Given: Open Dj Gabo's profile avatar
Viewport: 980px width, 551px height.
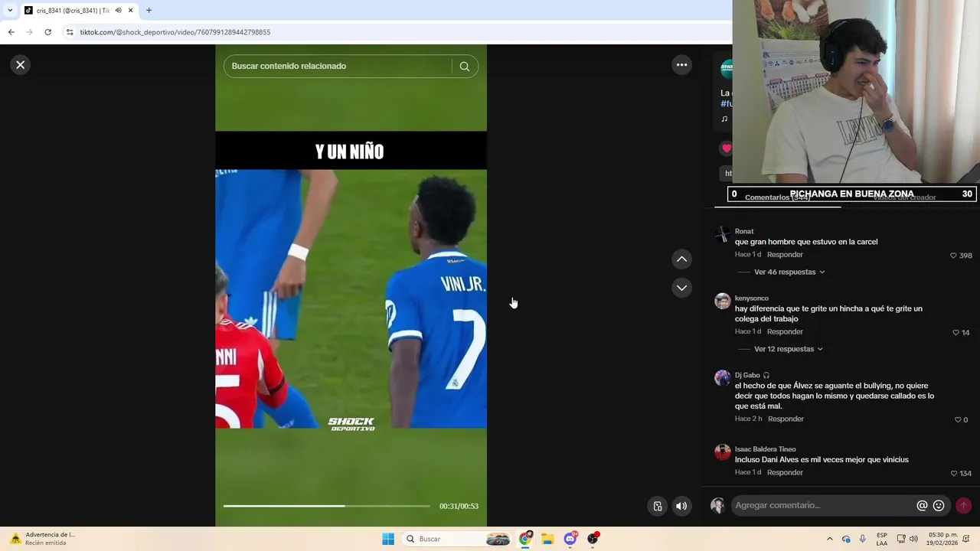Looking at the screenshot, I should point(722,378).
